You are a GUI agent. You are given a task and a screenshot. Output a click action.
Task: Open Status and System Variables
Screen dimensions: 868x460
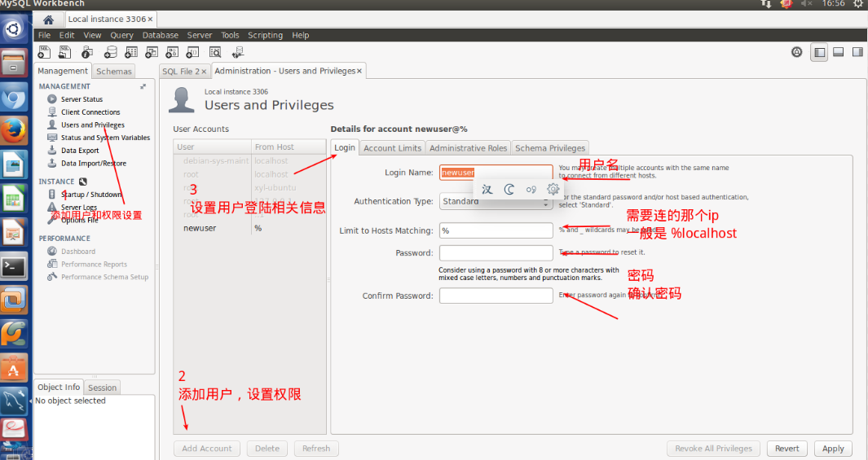[105, 138]
